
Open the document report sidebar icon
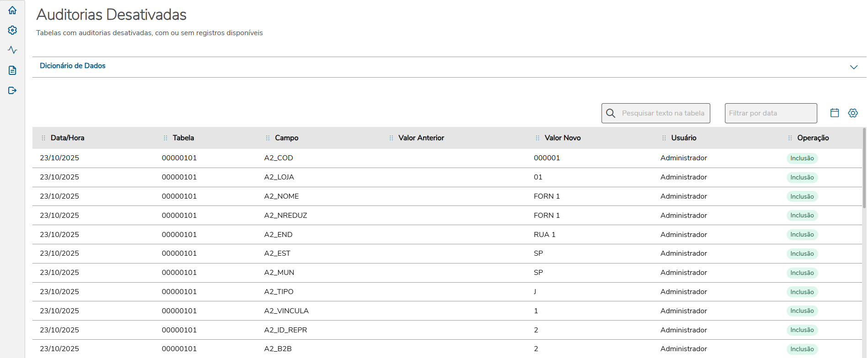[x=12, y=70]
